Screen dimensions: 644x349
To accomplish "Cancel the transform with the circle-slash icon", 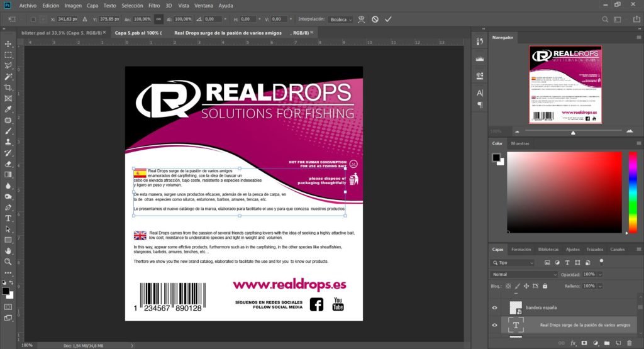I will click(375, 19).
